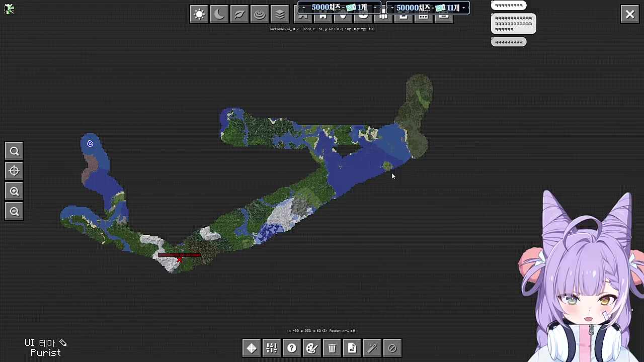Open the waypoint manager diamond icon
This screenshot has width=644, height=362.
click(x=252, y=348)
